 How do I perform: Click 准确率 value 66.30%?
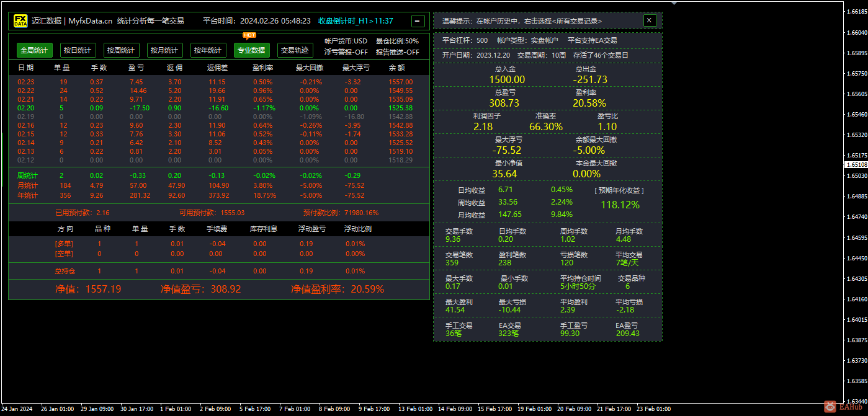546,126
